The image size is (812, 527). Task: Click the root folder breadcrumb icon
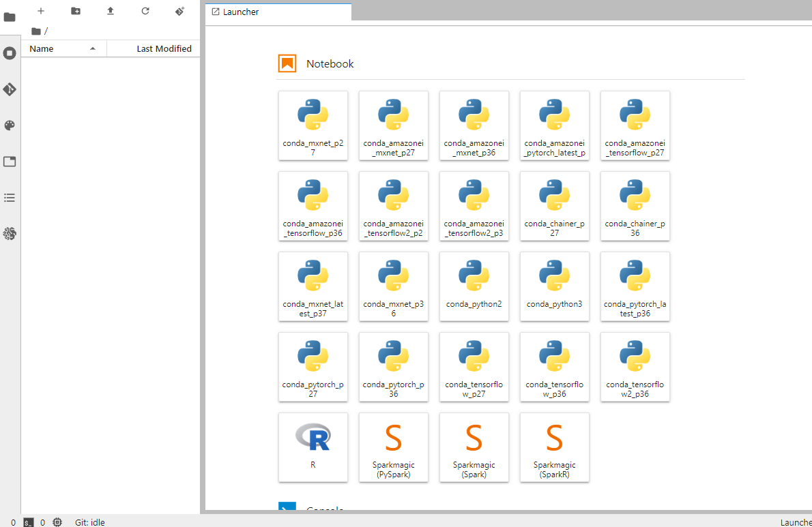[35, 31]
